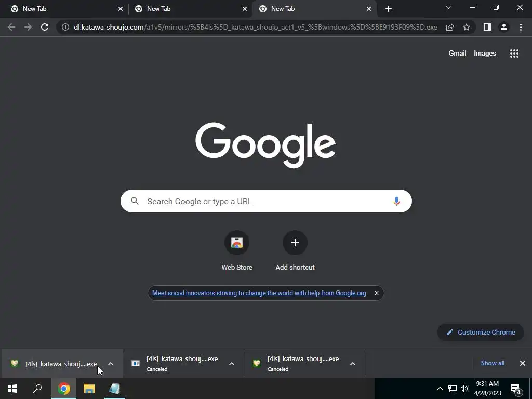Open the Images link
The width and height of the screenshot is (532, 399).
485,54
